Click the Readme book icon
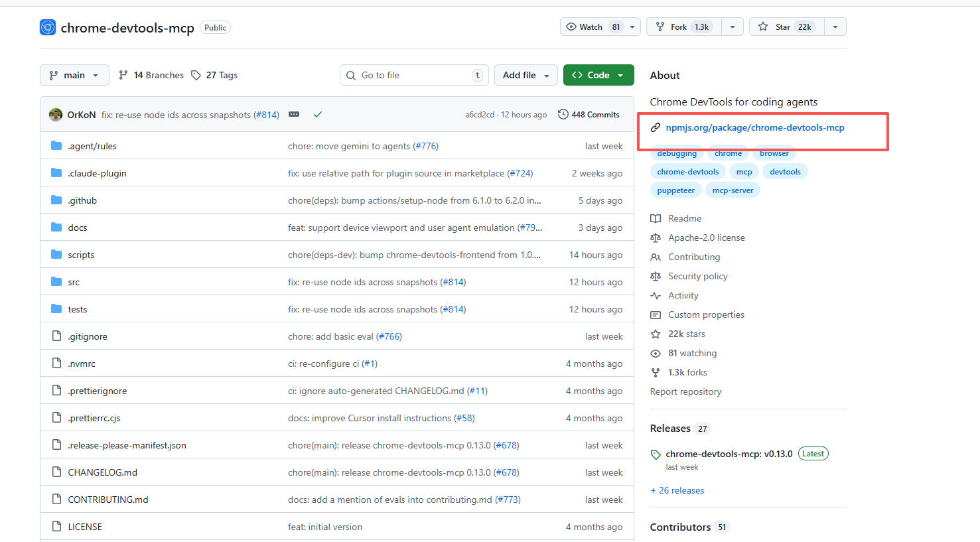The image size is (980, 542). tap(656, 218)
